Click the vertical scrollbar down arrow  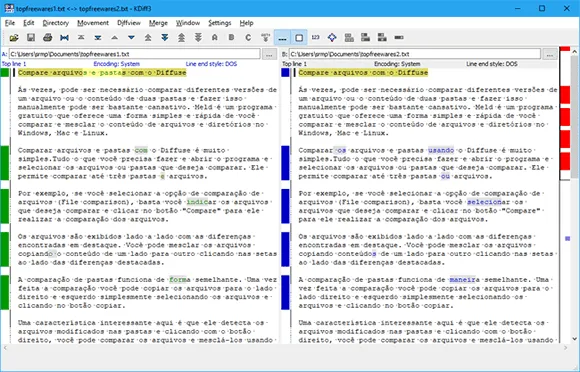point(574,338)
